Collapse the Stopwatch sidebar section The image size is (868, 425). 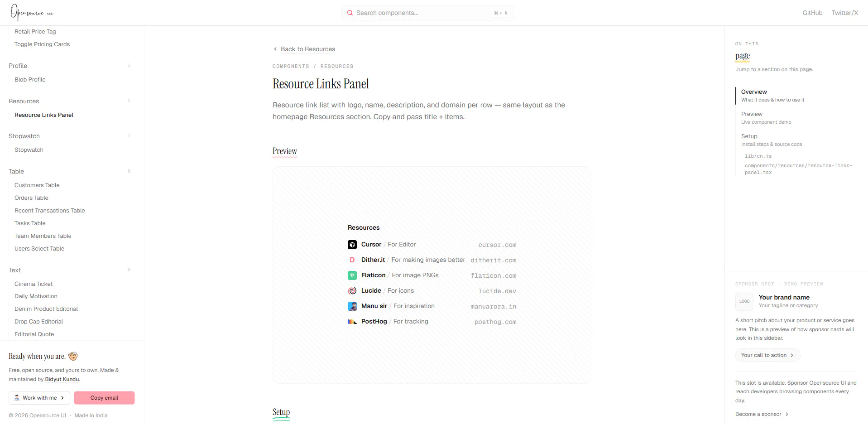click(69, 136)
